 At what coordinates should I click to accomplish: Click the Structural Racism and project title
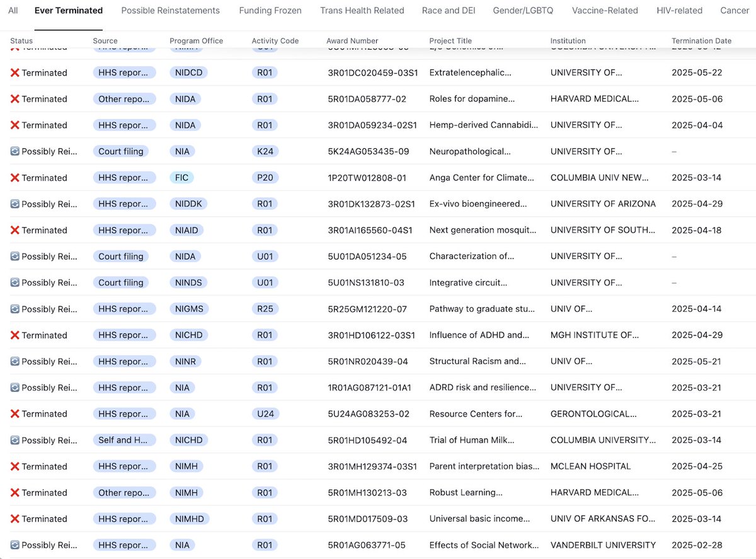(478, 362)
